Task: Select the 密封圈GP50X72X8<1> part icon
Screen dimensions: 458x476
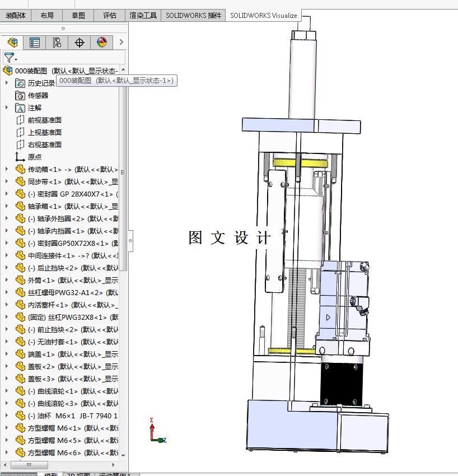Action: coord(20,243)
